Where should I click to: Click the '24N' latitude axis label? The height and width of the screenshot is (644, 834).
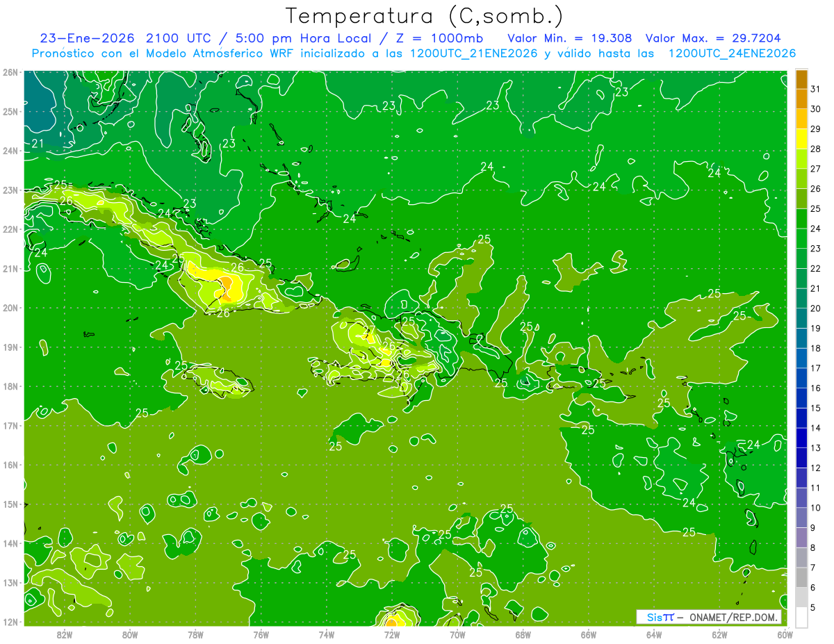click(10, 151)
